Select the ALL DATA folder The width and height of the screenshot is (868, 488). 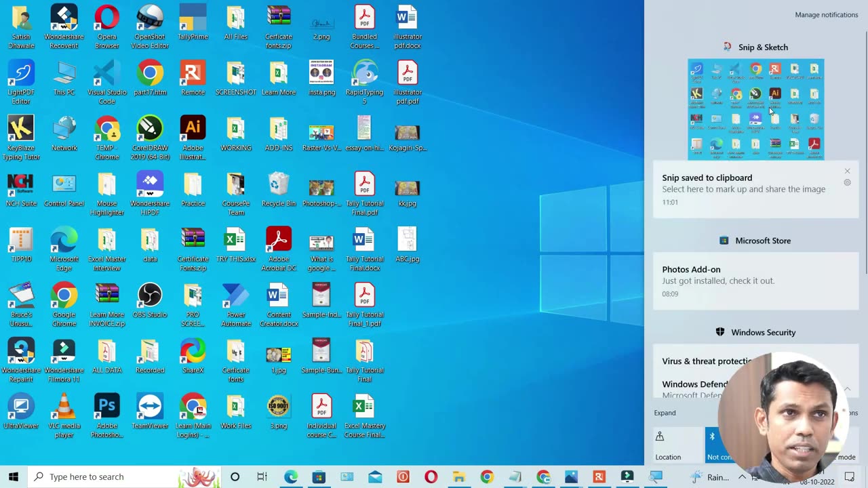pyautogui.click(x=107, y=356)
